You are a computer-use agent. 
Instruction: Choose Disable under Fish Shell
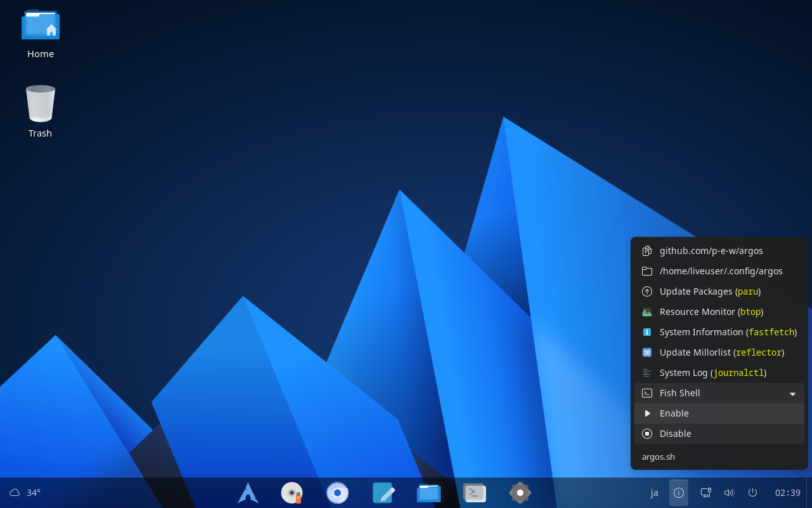(x=719, y=434)
